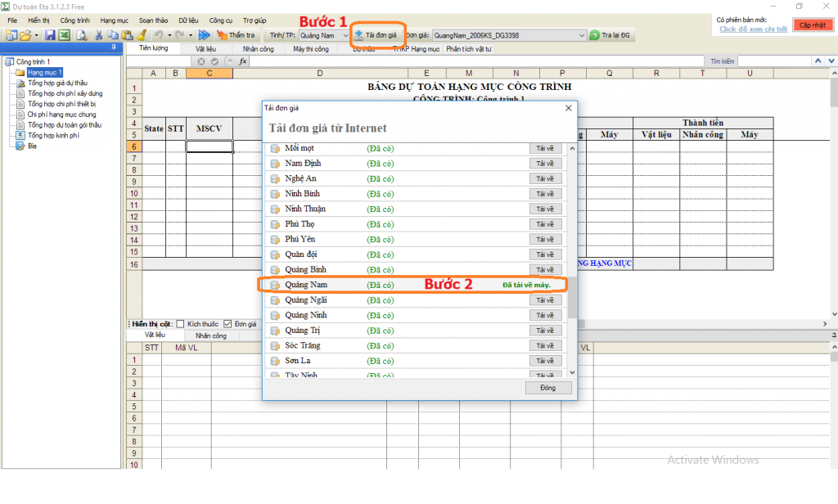The image size is (838, 504).
Task: Click the Tải đơn giá download icon
Action: pyautogui.click(x=359, y=35)
